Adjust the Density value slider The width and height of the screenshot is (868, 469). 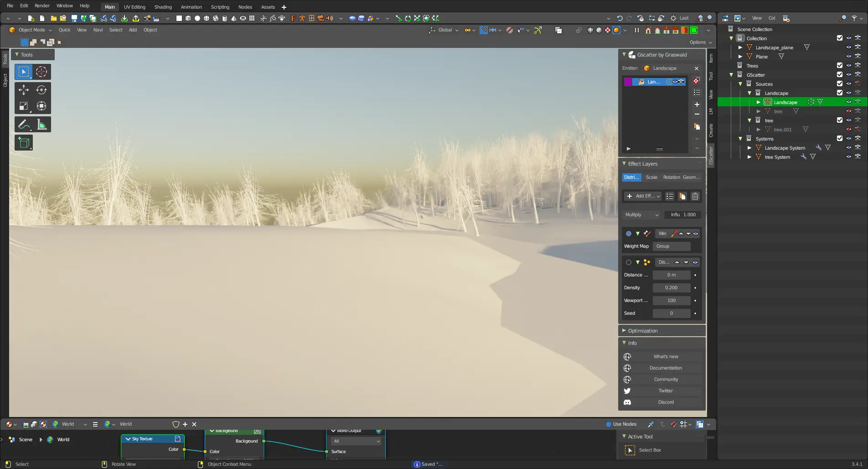pyautogui.click(x=671, y=288)
